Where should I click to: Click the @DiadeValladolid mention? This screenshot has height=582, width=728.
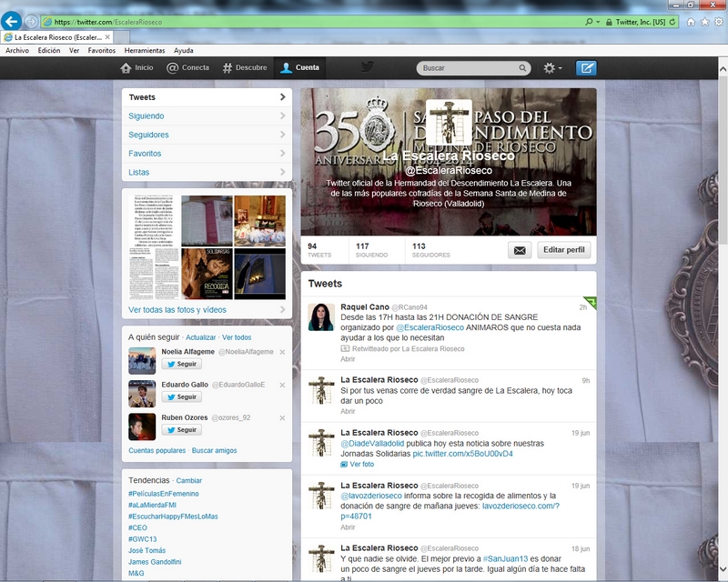pos(372,443)
